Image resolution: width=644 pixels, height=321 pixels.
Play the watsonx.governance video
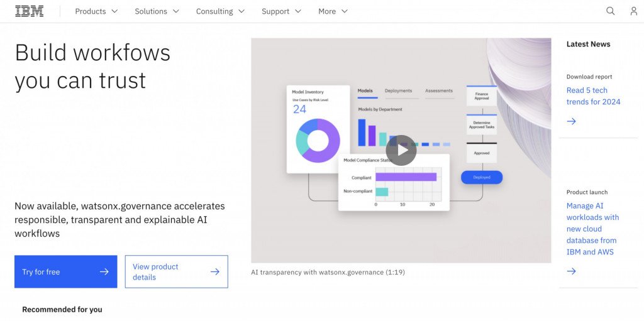pos(401,150)
